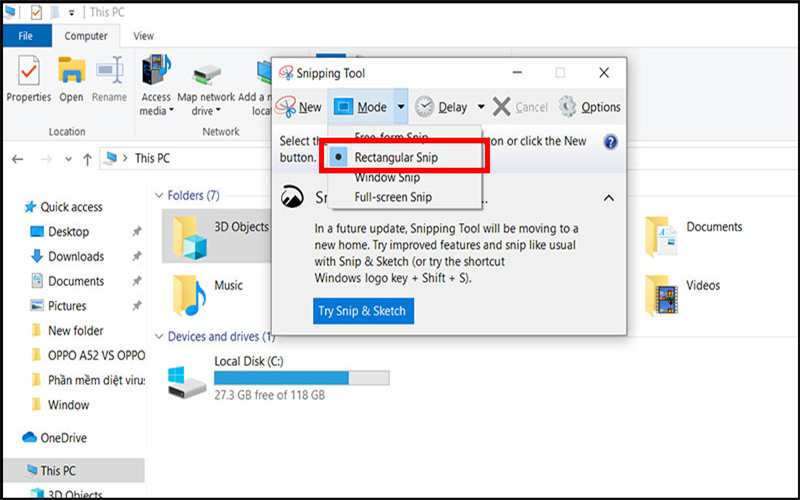Click Try Snip & Sketch button

[x=363, y=311]
